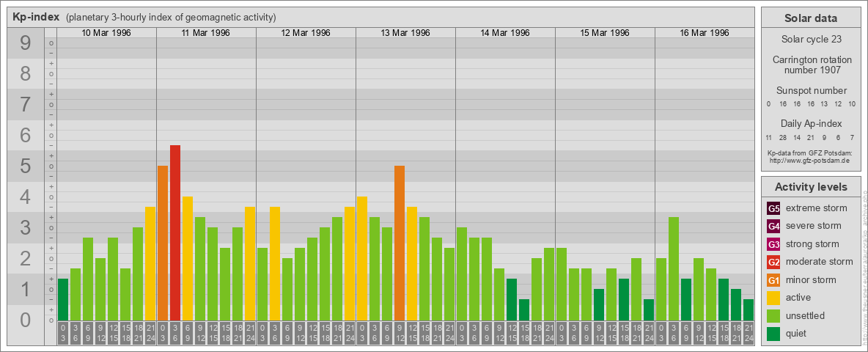Click the dark green 6-9h bar on 16 Mar
The width and height of the screenshot is (868, 352).
click(686, 299)
